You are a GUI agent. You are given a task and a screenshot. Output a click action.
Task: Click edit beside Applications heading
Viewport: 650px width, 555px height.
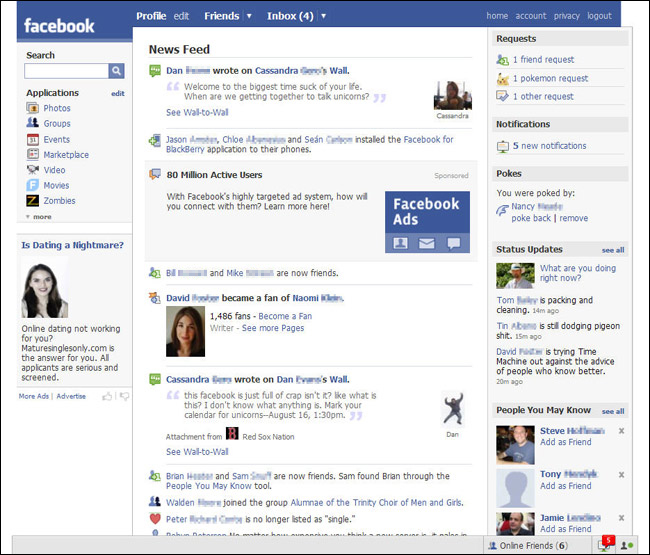pyautogui.click(x=118, y=94)
